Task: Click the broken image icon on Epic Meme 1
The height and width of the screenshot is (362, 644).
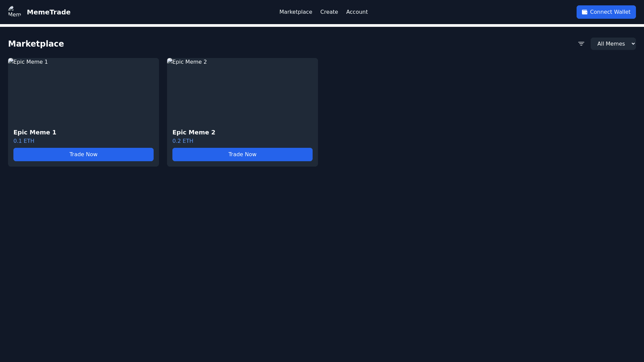Action: (11, 62)
